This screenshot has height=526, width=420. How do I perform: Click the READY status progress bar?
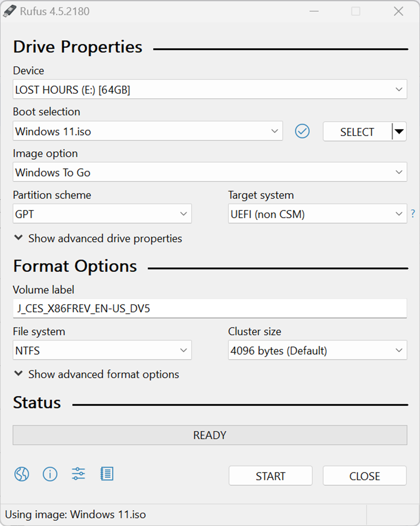[x=210, y=435]
